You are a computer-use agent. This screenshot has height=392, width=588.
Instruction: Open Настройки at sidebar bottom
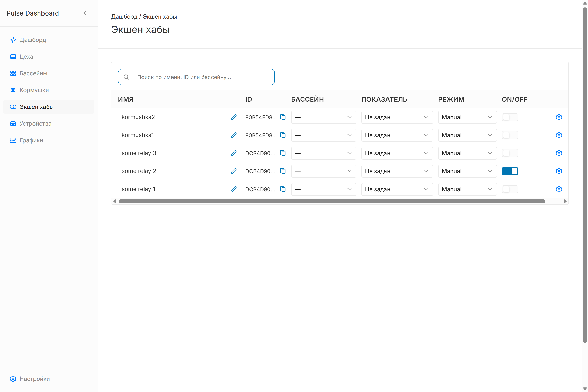49,379
